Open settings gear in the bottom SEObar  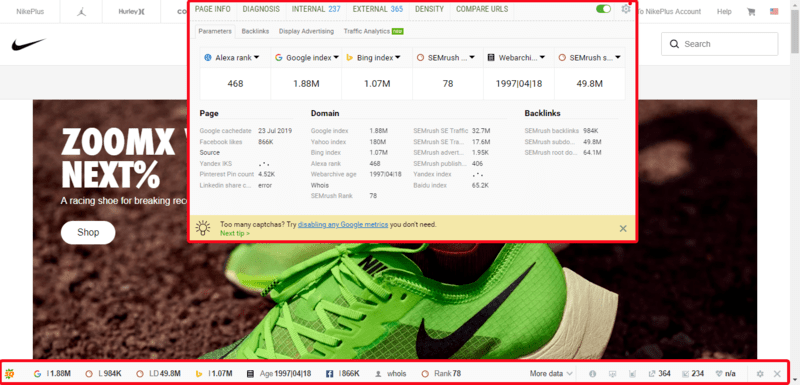click(760, 374)
